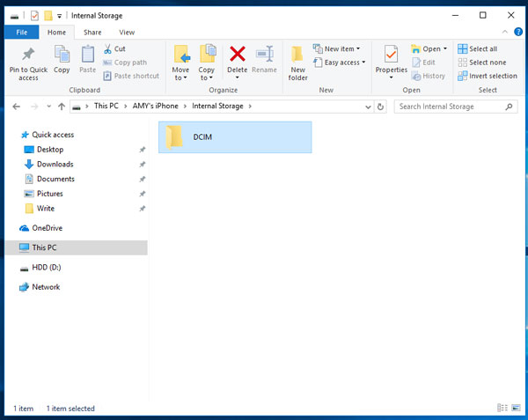Switch to the Home tab

56,33
